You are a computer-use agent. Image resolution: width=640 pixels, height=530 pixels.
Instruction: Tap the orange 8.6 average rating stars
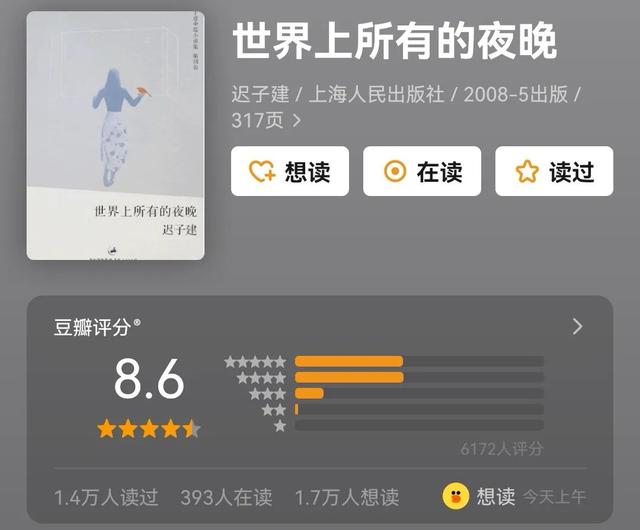[x=149, y=429]
